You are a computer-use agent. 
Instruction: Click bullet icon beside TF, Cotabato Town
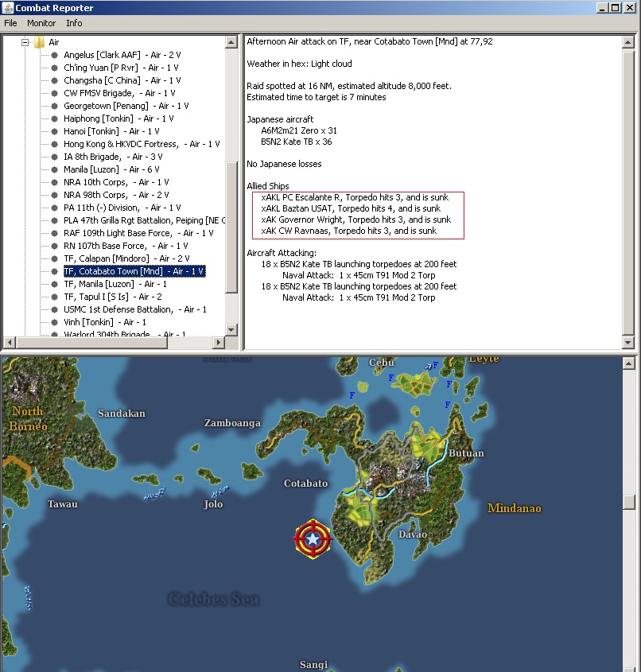(x=54, y=271)
